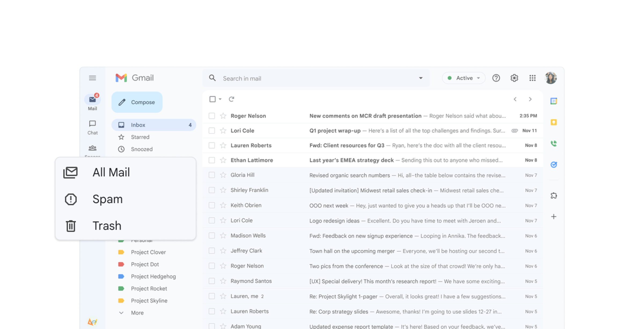The image size is (644, 329).
Task: Tick the checkbox beside Gloria Hill's email
Action: [x=212, y=175]
